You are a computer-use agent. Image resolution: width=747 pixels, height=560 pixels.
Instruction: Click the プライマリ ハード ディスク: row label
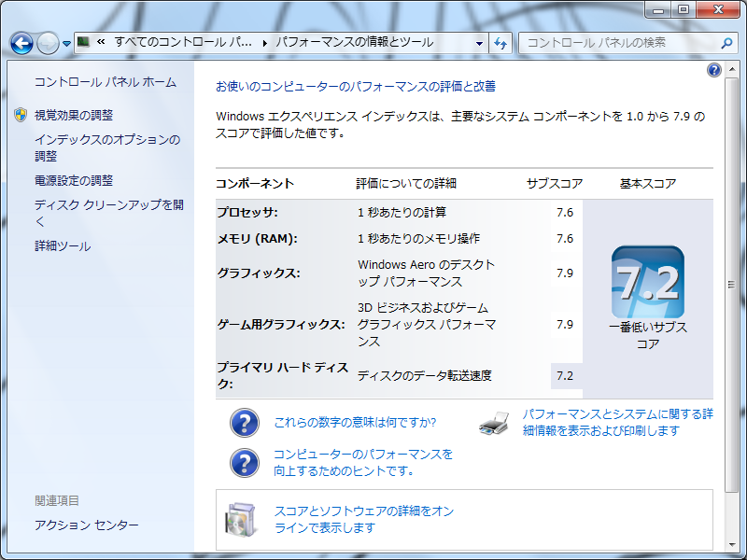pos(283,376)
